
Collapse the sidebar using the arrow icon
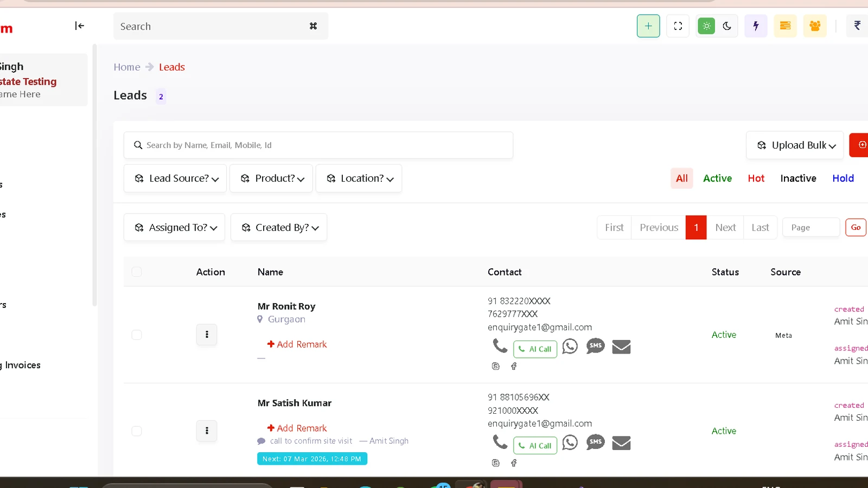click(x=79, y=26)
